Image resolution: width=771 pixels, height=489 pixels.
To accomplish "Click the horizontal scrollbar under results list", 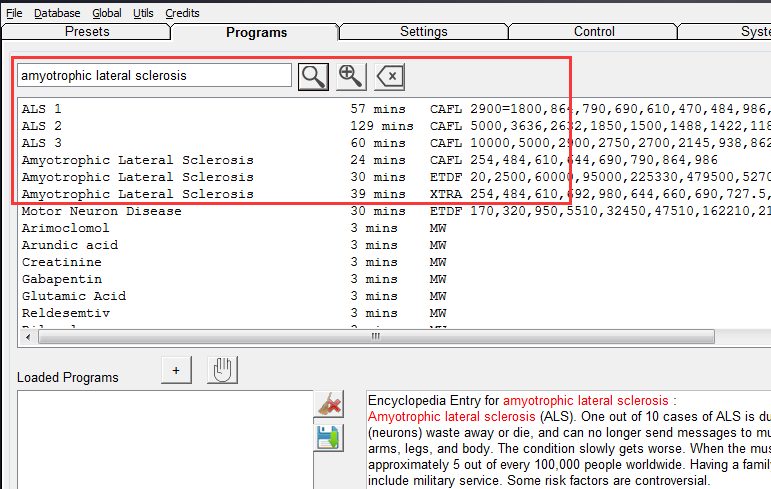I will 377,336.
